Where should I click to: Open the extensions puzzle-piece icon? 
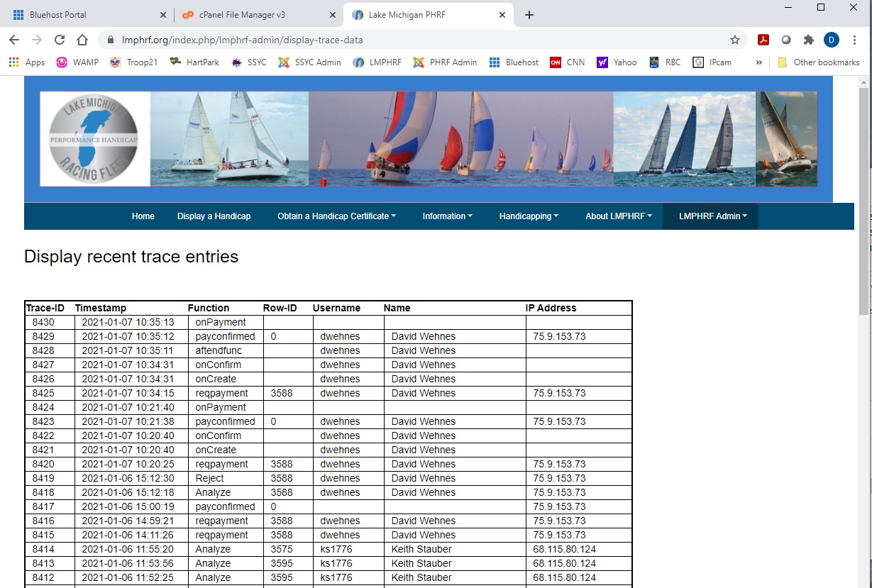(809, 40)
